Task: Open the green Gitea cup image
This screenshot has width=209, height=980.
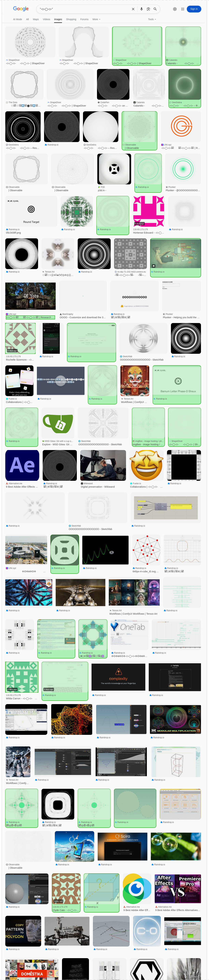Action: 58,423
